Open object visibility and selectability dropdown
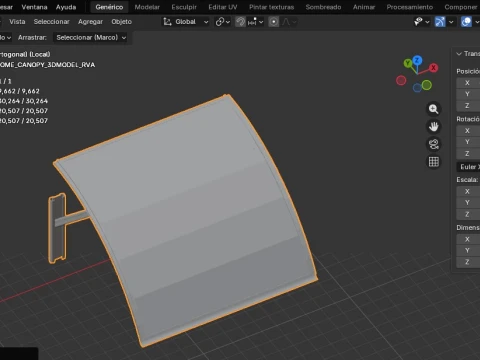 coord(421,22)
